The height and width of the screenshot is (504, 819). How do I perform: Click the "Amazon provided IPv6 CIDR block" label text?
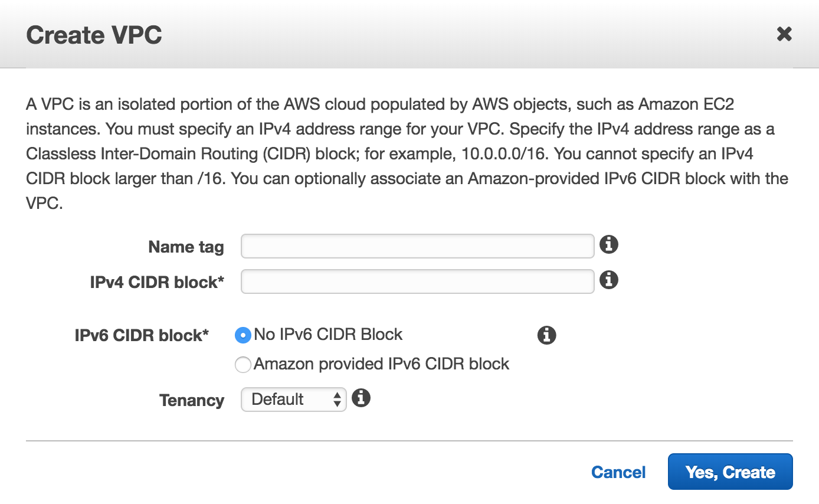point(382,364)
